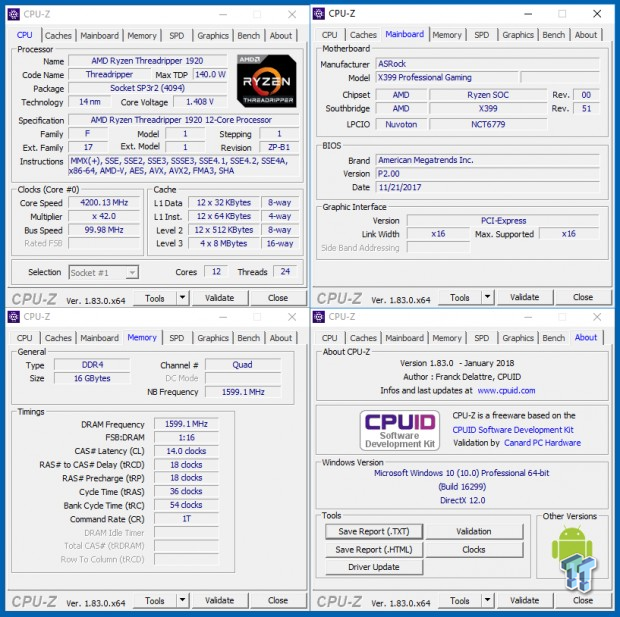This screenshot has width=620, height=617.
Task: Open Memory tab in the CPU window
Action: click(x=142, y=36)
